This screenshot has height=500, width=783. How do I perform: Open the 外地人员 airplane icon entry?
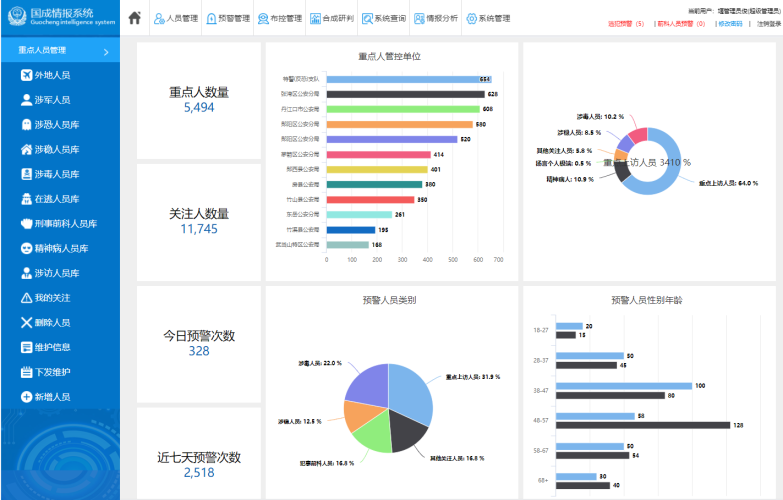coord(27,75)
